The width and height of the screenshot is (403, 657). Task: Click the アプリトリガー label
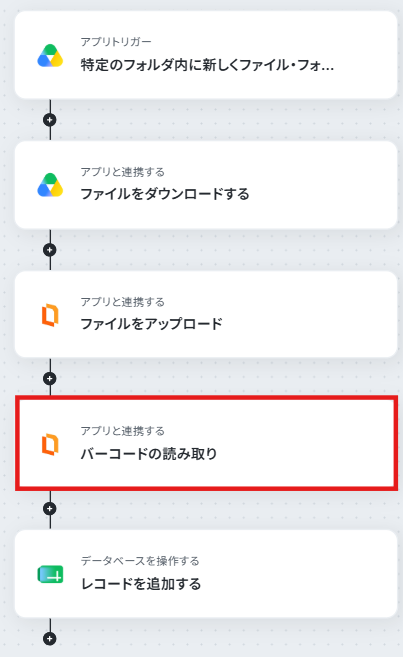116,42
